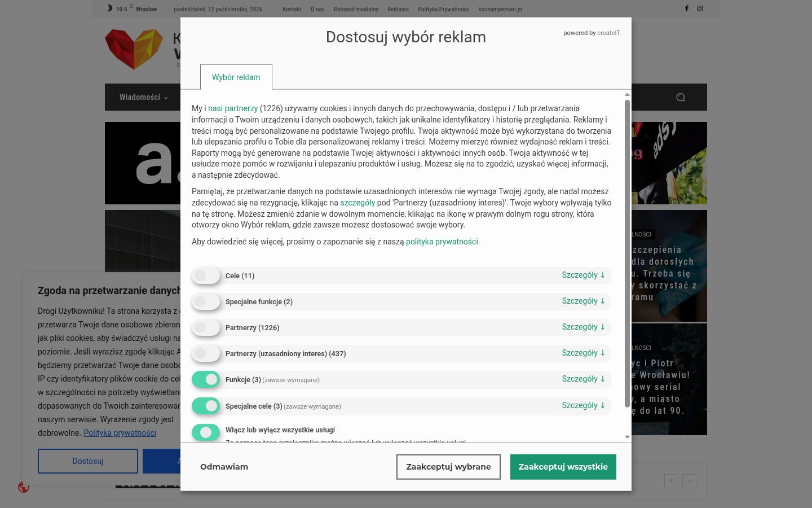This screenshot has height=508, width=812.
Task: Click the dialog scrollbar up arrow
Action: (628, 94)
